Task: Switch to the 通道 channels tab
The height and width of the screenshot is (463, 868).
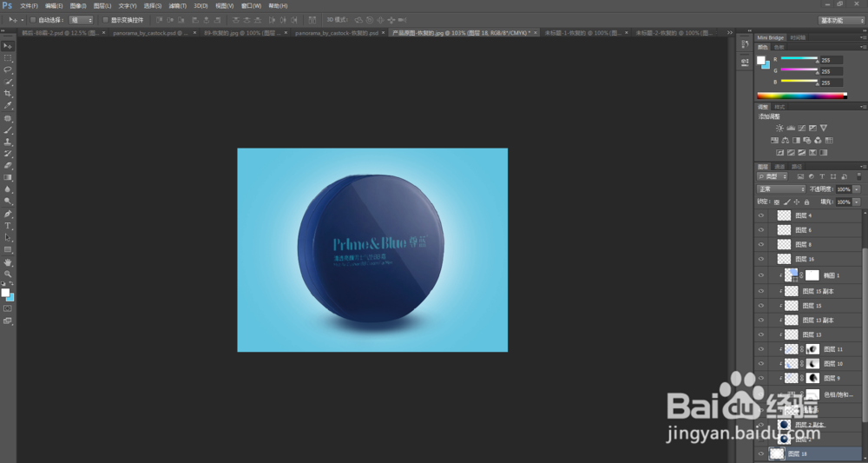Action: (779, 167)
